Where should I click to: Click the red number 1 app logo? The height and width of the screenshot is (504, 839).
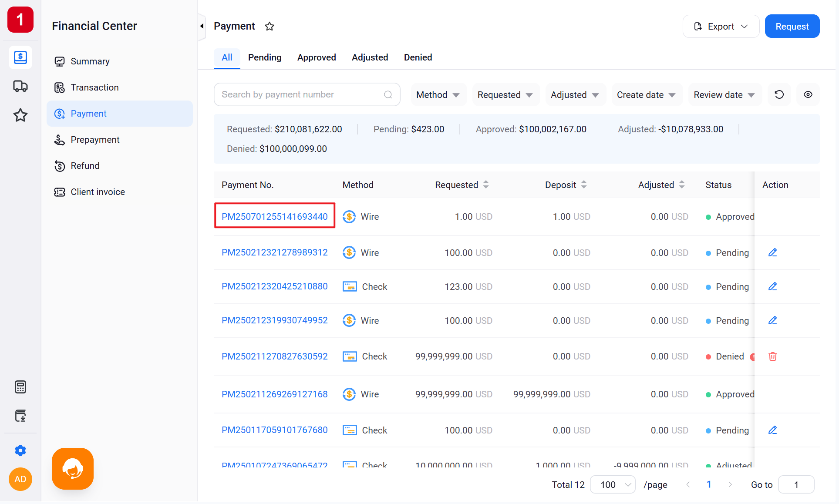tap(20, 20)
